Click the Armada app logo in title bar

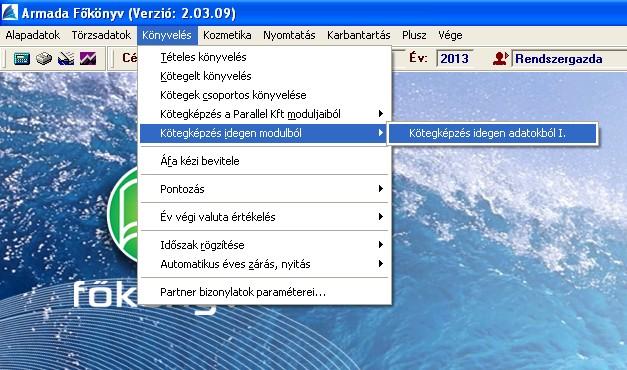point(10,12)
